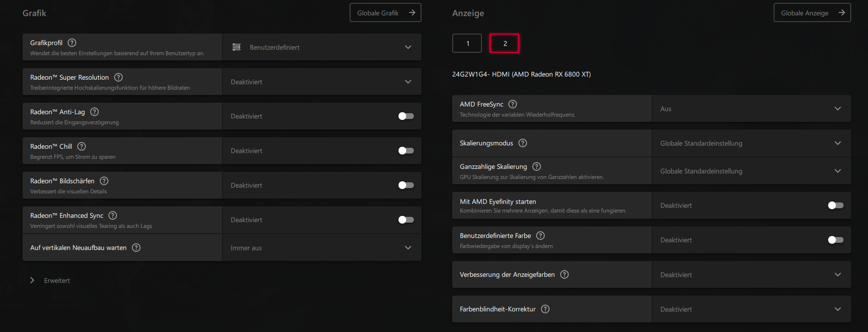Show help for Radeon Enhanced Sync
868x332 pixels.
coord(113,215)
